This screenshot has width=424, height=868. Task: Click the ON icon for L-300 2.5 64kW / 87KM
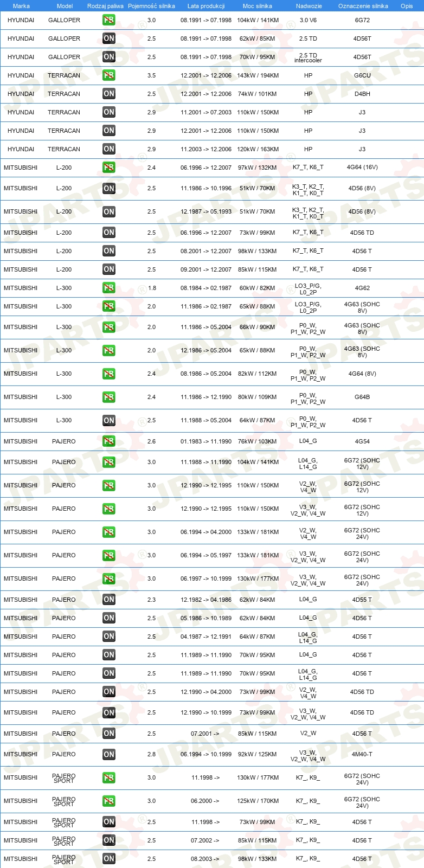pyautogui.click(x=109, y=421)
